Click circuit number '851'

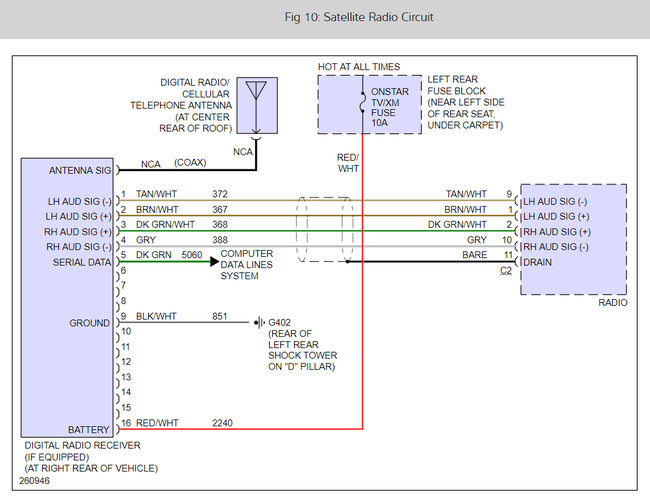(x=220, y=316)
